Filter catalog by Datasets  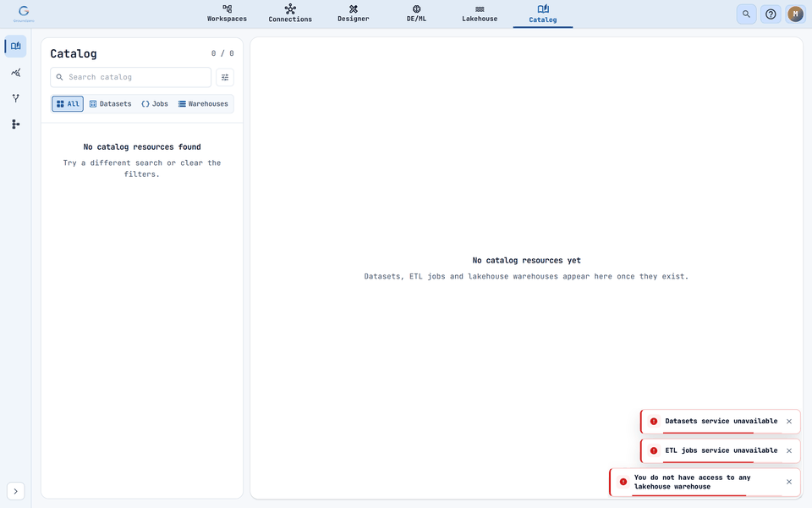[110, 103]
